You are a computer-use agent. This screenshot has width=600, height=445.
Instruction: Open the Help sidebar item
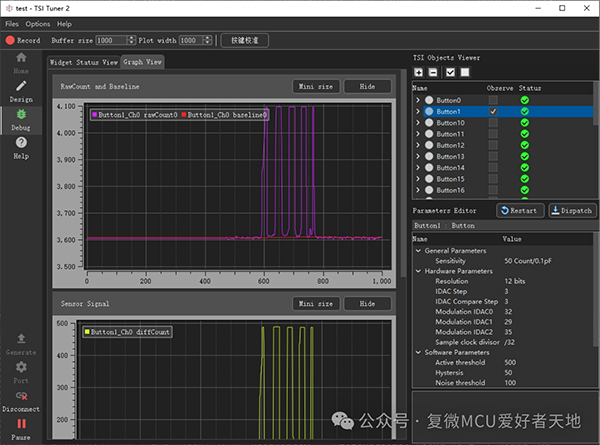[x=21, y=144]
